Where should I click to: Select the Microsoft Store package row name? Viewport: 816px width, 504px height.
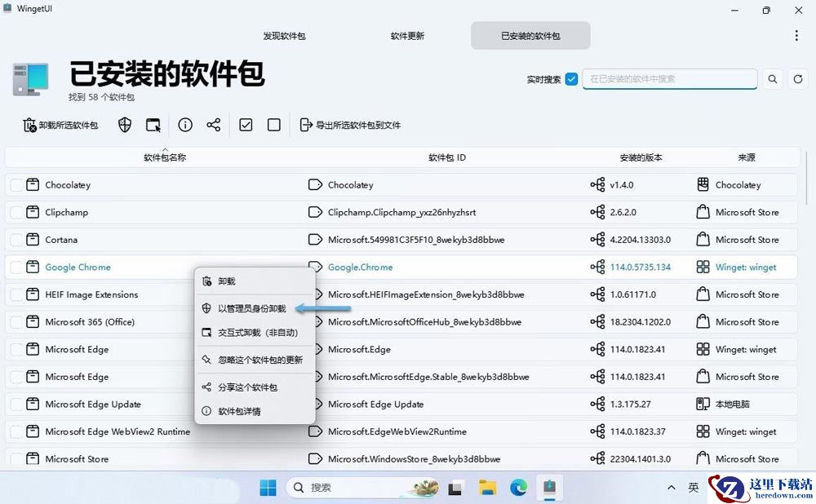[77, 459]
